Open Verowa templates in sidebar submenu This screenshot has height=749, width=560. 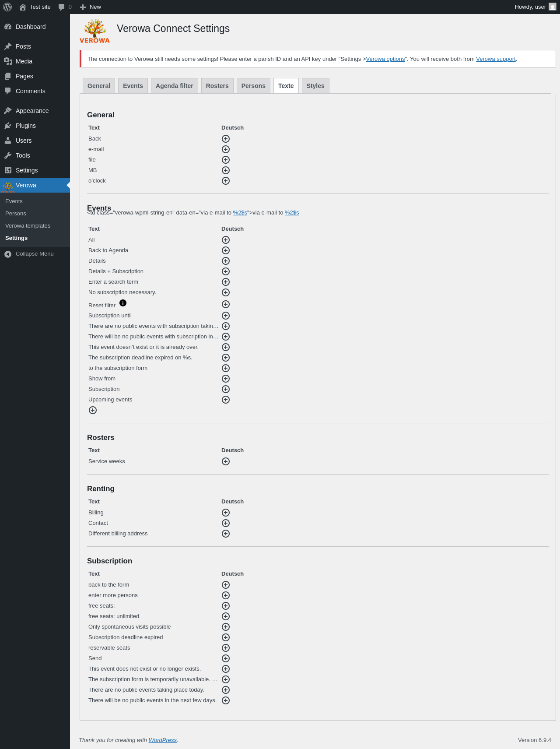click(x=28, y=226)
